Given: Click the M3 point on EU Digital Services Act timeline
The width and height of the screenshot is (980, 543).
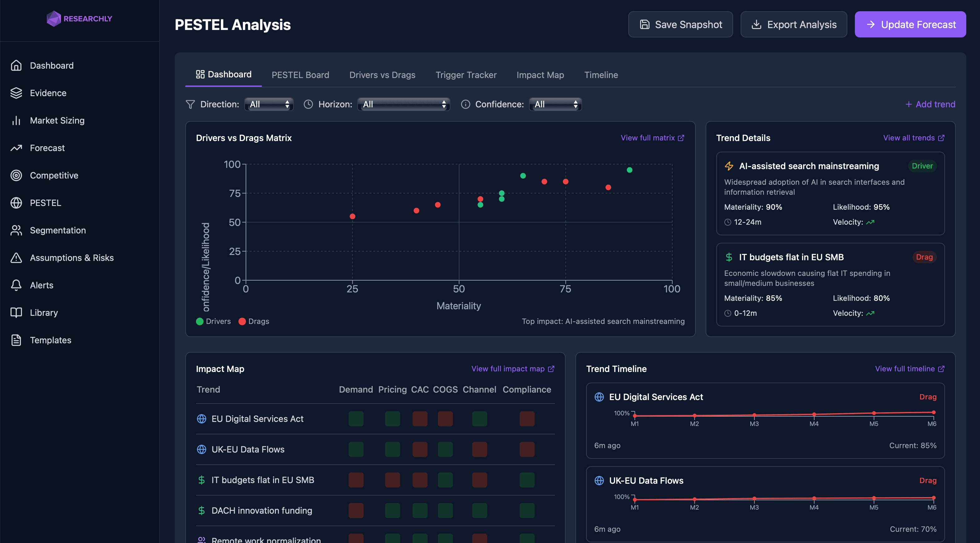Looking at the screenshot, I should pos(754,415).
